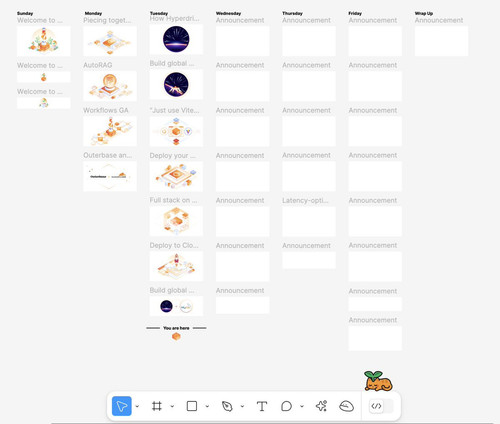Select the Friday column heading

(x=355, y=13)
